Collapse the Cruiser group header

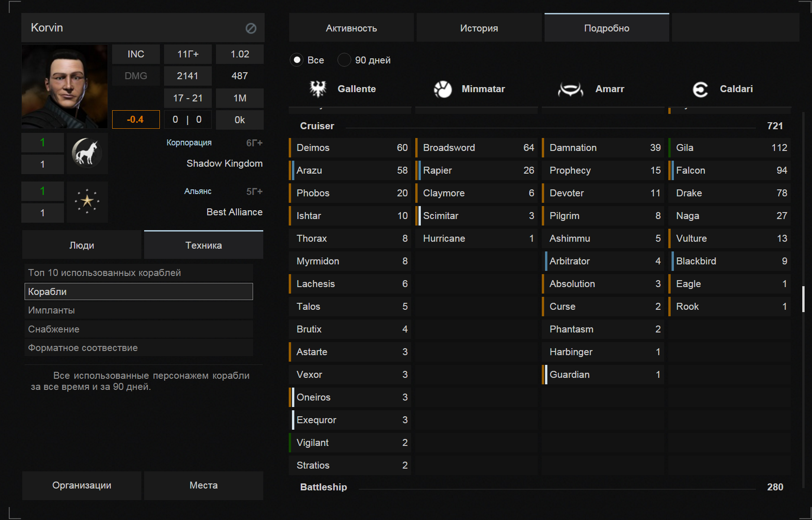[540, 126]
